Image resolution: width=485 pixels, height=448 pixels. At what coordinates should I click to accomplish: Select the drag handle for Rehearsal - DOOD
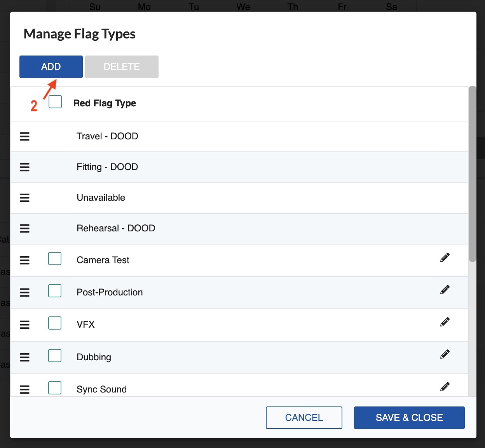coord(24,229)
